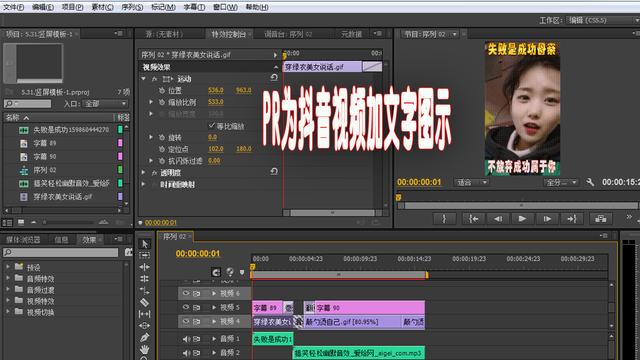Expand the 视频切换 effects folder
This screenshot has width=640, height=360.
point(8,311)
